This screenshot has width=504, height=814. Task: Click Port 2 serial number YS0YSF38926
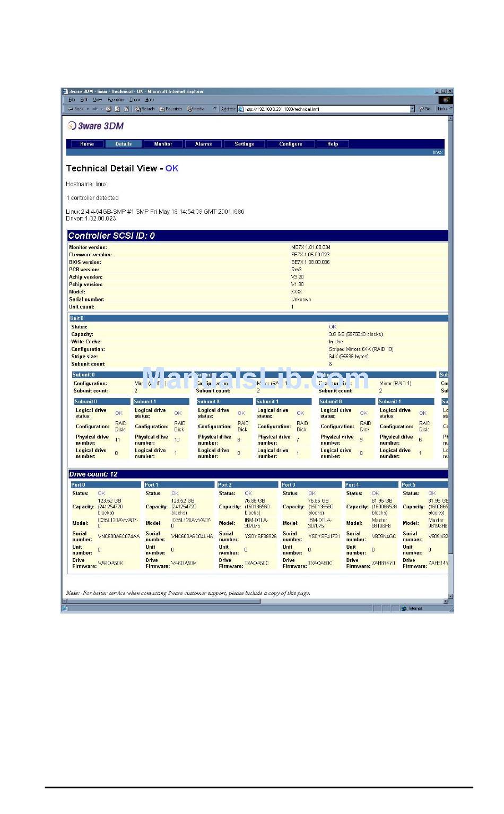[260, 536]
